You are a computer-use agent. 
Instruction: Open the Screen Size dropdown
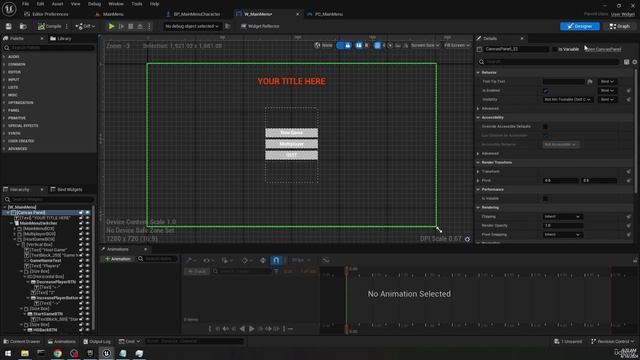pos(425,45)
